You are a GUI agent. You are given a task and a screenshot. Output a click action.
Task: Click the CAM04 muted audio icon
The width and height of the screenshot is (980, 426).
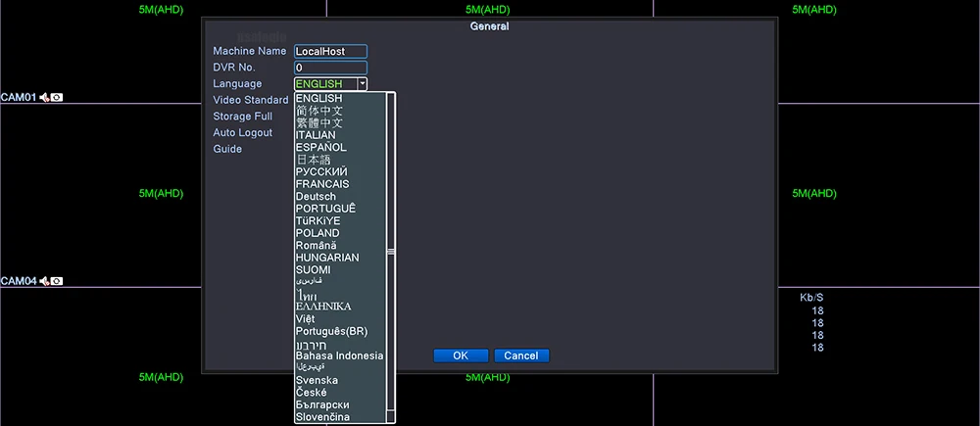(44, 281)
